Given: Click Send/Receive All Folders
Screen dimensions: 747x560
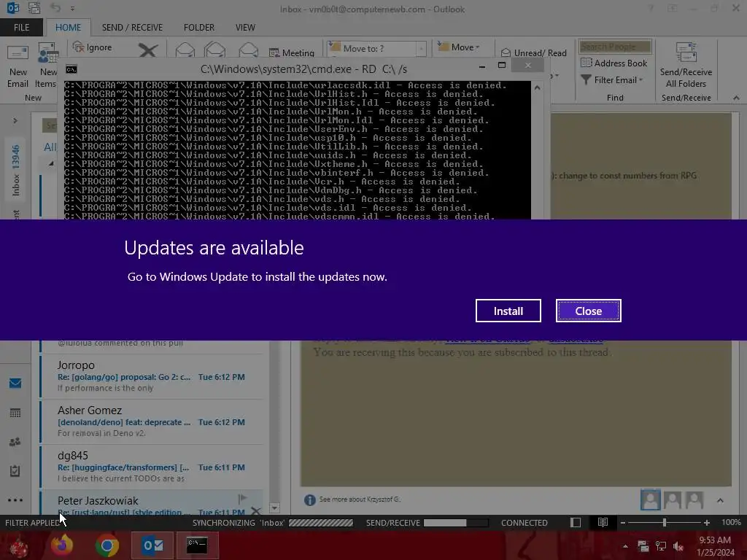Looking at the screenshot, I should click(686, 66).
